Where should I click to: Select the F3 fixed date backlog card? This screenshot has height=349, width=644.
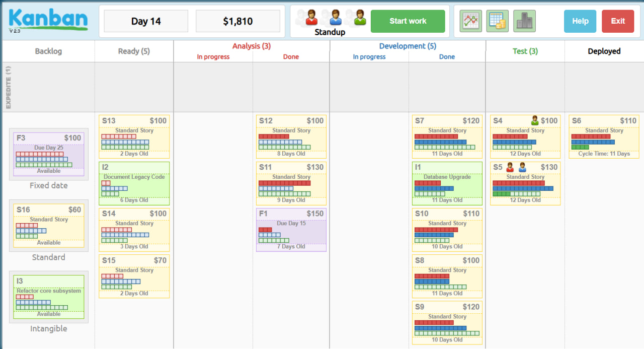[49, 154]
